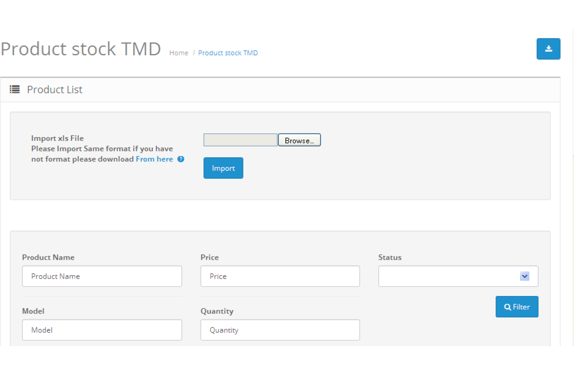The image size is (588, 392).
Task: Click the 'Price' field label
Action: click(210, 257)
